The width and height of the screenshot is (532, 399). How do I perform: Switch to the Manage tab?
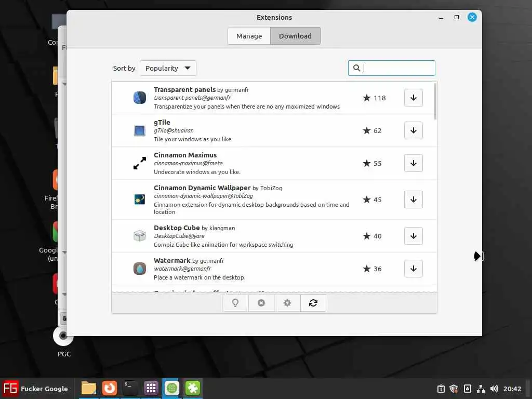(249, 36)
